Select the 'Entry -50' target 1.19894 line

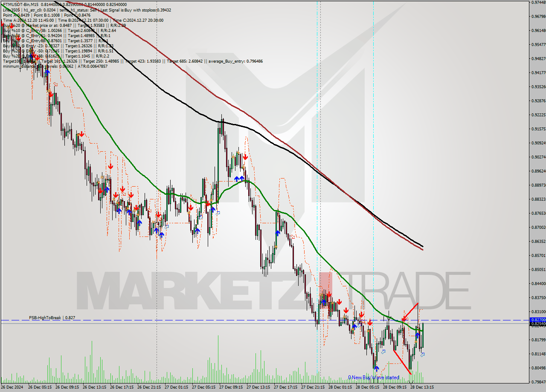pos(58,51)
